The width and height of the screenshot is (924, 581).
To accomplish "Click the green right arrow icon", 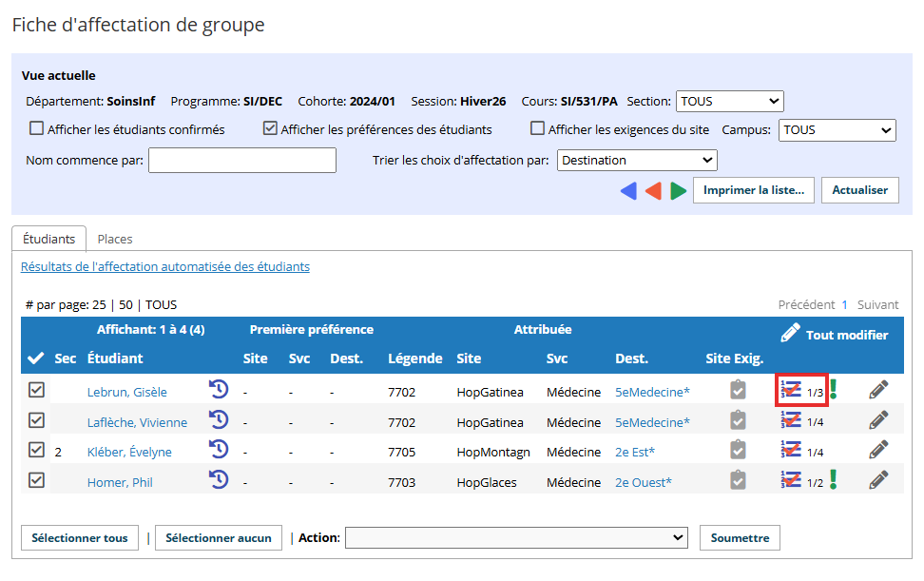I will pos(678,191).
